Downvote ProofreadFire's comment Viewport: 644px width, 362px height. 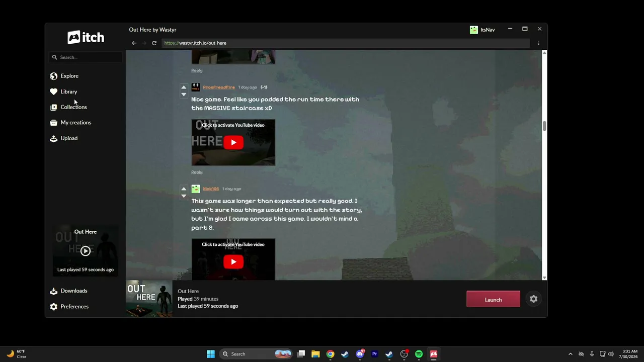coord(184,95)
